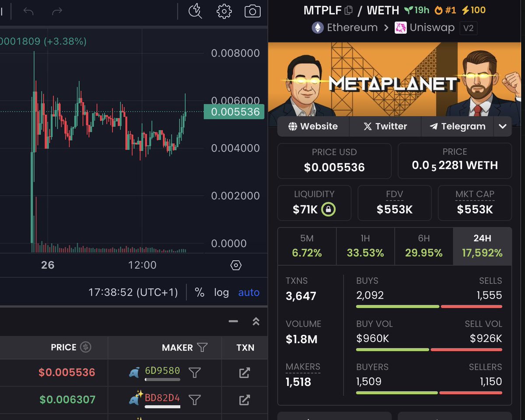Switch the PRICE column currency icon
The width and height of the screenshot is (525, 420).
pos(86,347)
